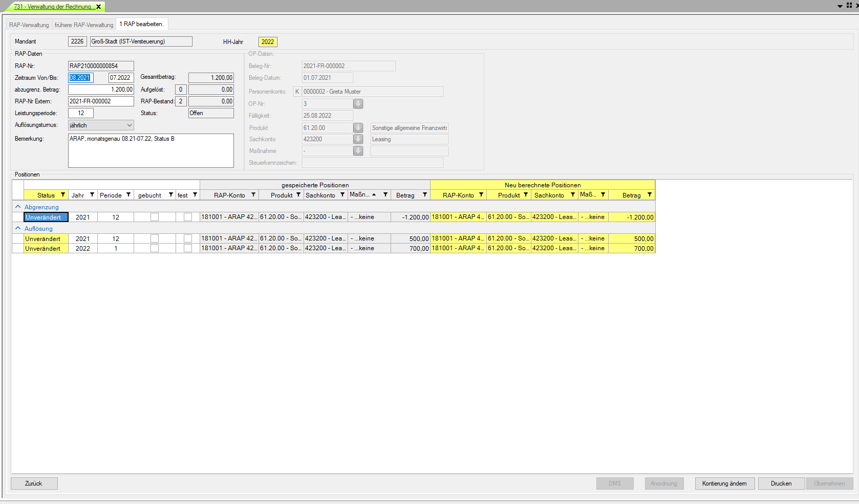The width and height of the screenshot is (859, 504).
Task: Click the gebucht column filter icon
Action: [x=171, y=195]
